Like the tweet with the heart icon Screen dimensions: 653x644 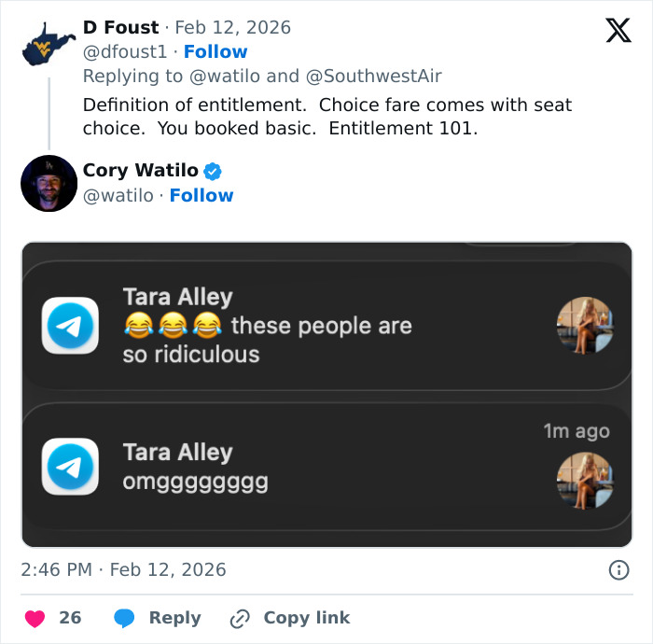point(35,618)
